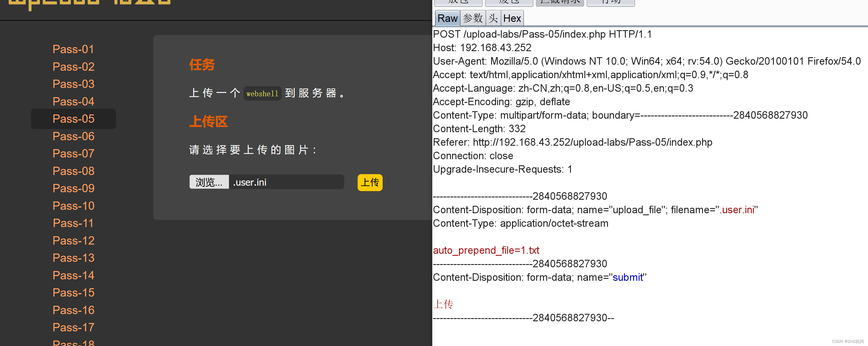
Task: Click the 废包 (Drop) button
Action: point(509,1)
